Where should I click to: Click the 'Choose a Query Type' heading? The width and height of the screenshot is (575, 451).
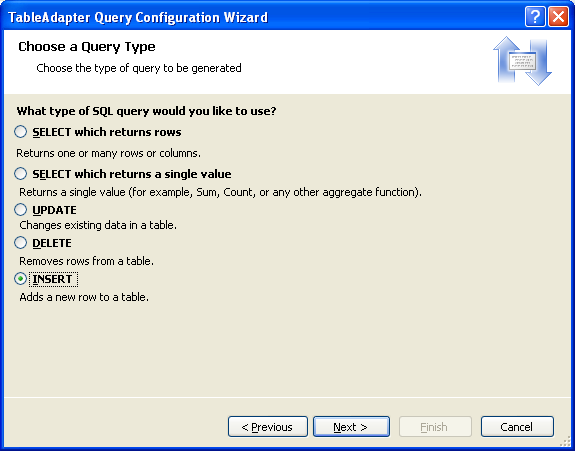(87, 47)
